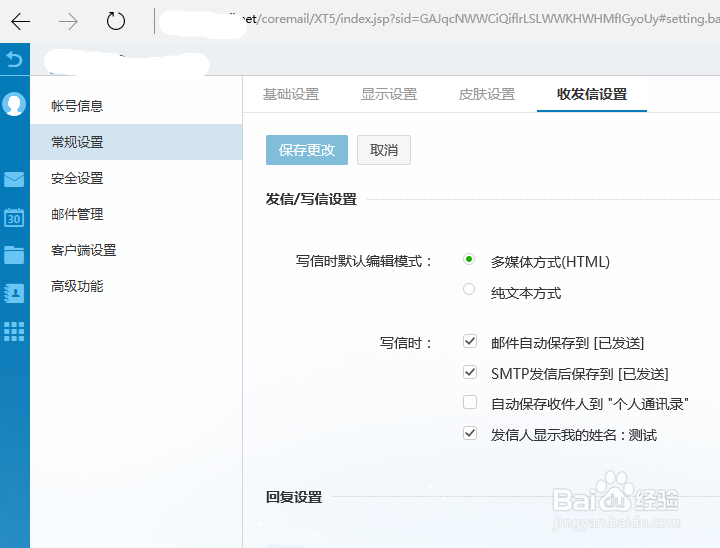Click the browser forward arrow
Viewport: 720px width, 548px height.
click(x=68, y=21)
